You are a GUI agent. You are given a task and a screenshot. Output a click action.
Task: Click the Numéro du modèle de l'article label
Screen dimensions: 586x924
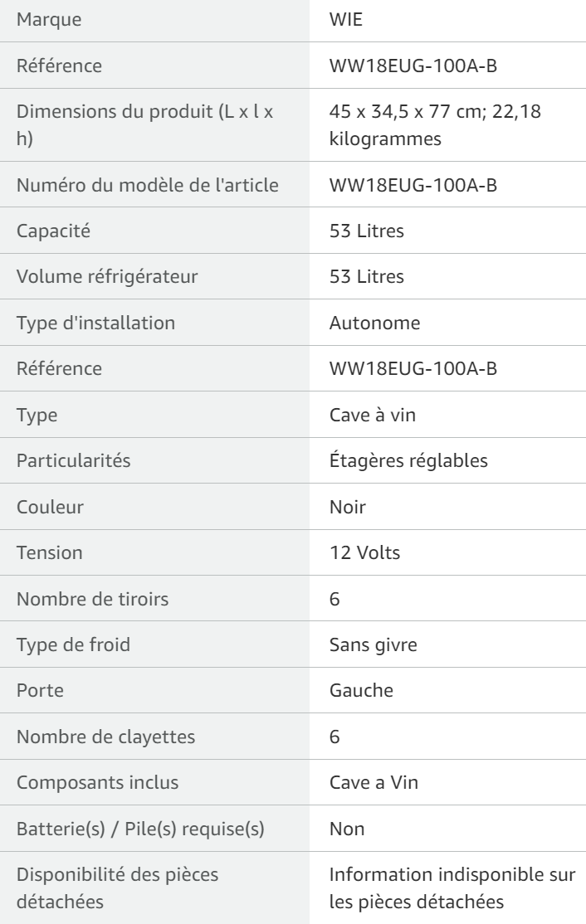[x=148, y=185]
